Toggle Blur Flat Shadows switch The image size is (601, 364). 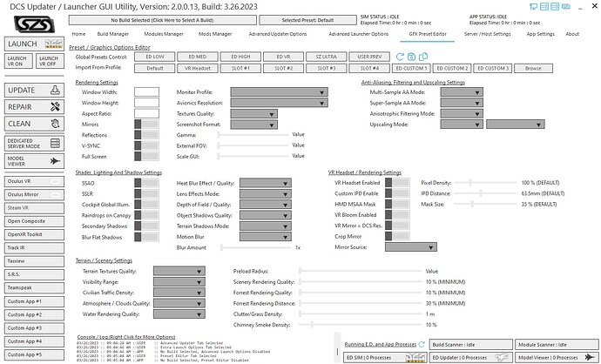[146, 237]
